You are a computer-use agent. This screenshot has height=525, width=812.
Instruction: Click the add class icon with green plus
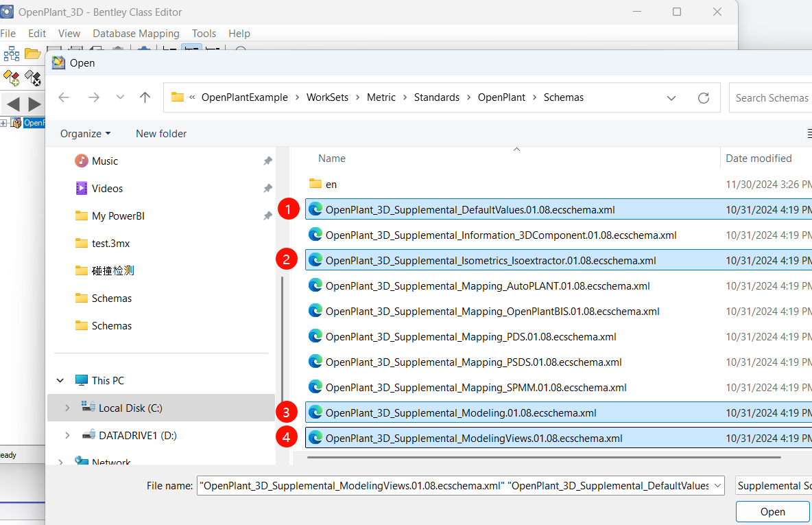[x=12, y=78]
